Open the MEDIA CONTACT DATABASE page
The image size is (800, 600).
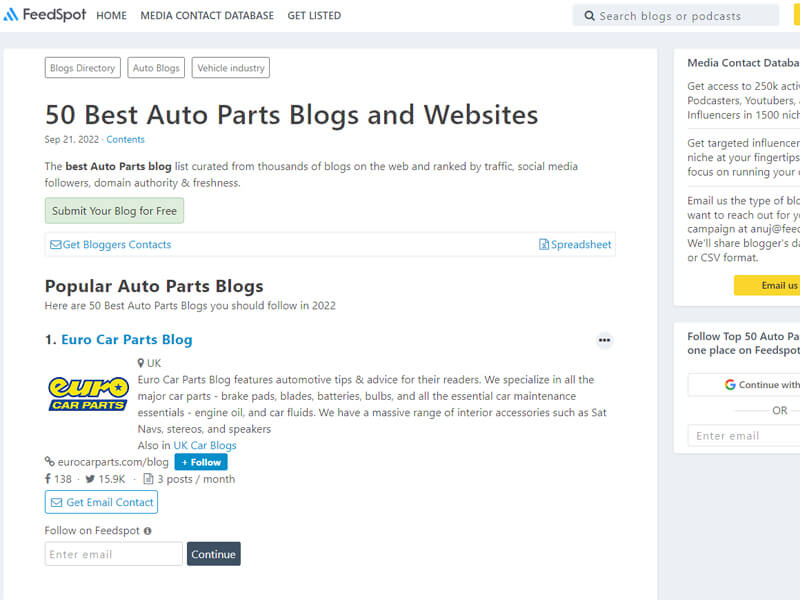(207, 15)
